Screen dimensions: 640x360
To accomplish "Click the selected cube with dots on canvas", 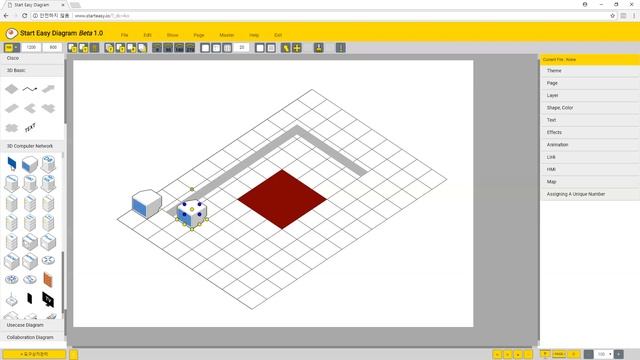I will click(191, 213).
